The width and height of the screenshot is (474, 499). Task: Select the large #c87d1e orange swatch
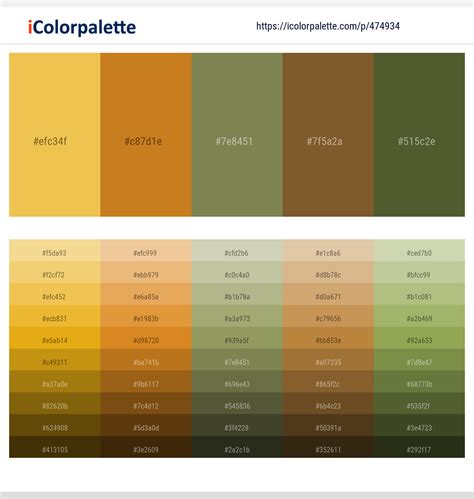coord(146,135)
